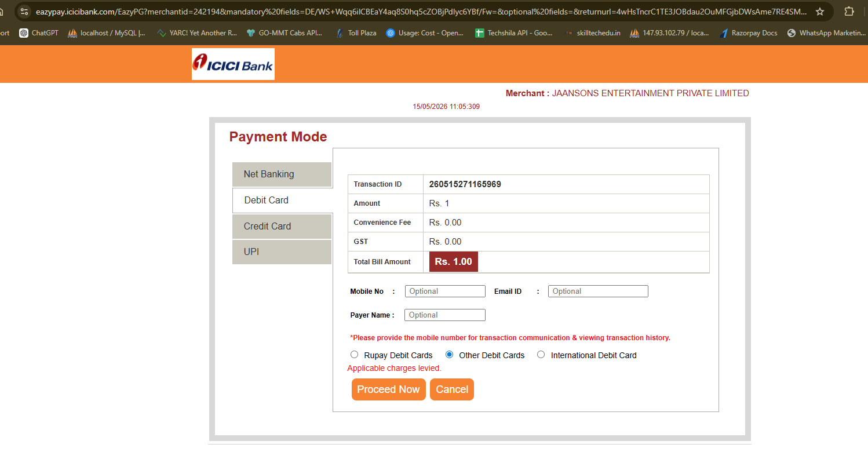
Task: Click the Applicable charges levied text
Action: [x=395, y=368]
